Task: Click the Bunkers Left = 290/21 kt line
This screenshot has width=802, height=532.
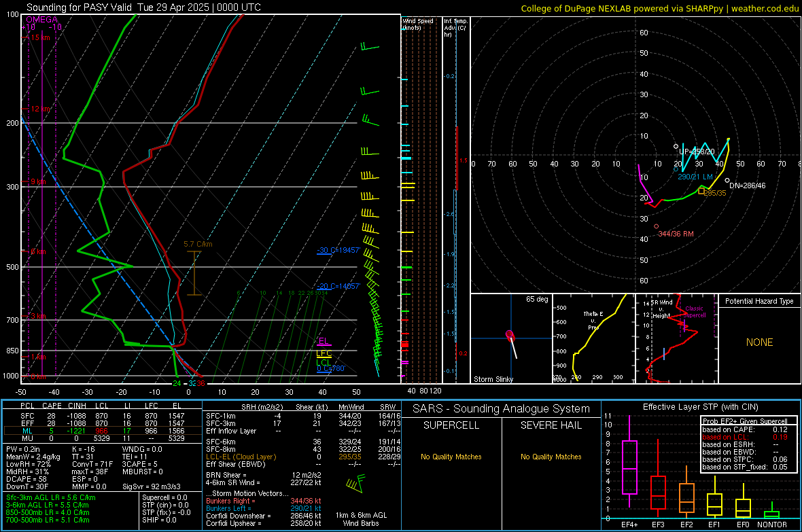Action: click(x=264, y=508)
